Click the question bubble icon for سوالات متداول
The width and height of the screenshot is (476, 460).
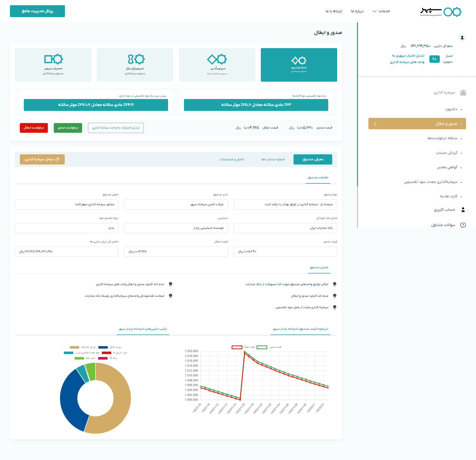[x=463, y=225]
